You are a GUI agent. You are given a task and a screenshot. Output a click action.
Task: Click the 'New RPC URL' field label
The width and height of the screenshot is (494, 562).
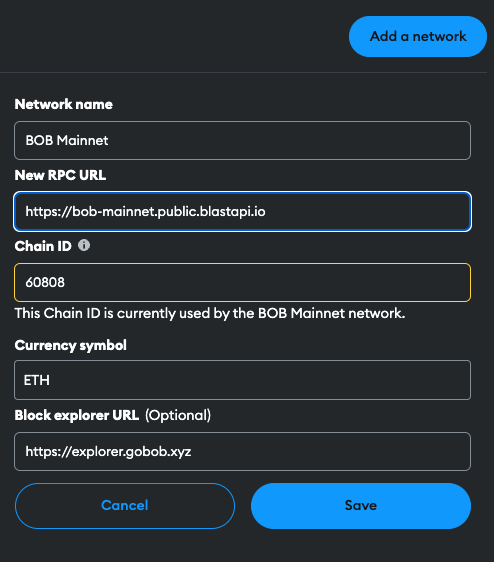pos(60,175)
